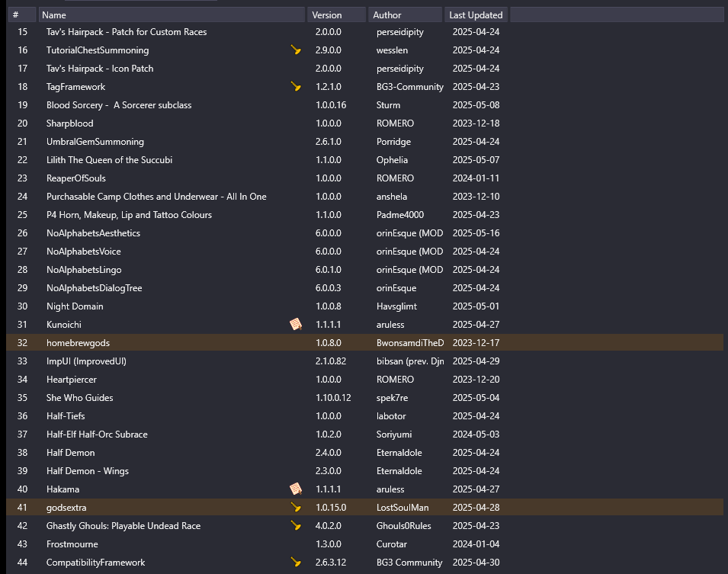Click date 2024-01-04 in Frostmourne row

(476, 544)
